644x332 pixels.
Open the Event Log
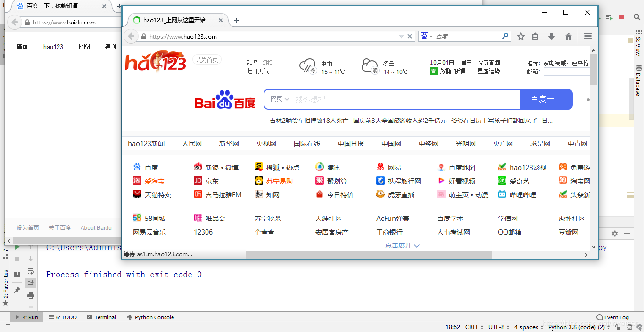pyautogui.click(x=612, y=317)
